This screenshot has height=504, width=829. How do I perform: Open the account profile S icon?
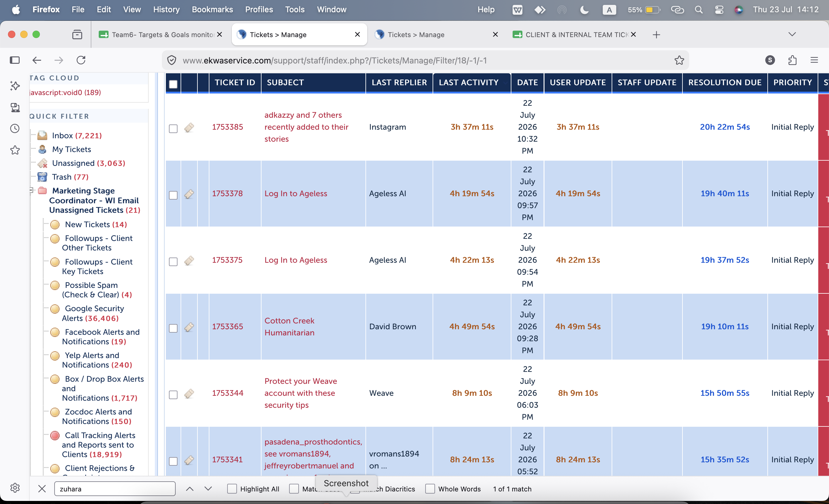tap(770, 60)
